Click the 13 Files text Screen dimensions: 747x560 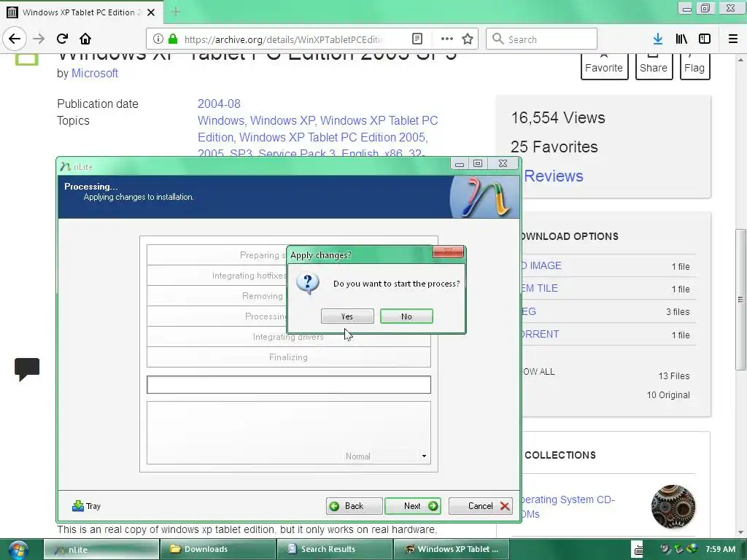click(673, 376)
